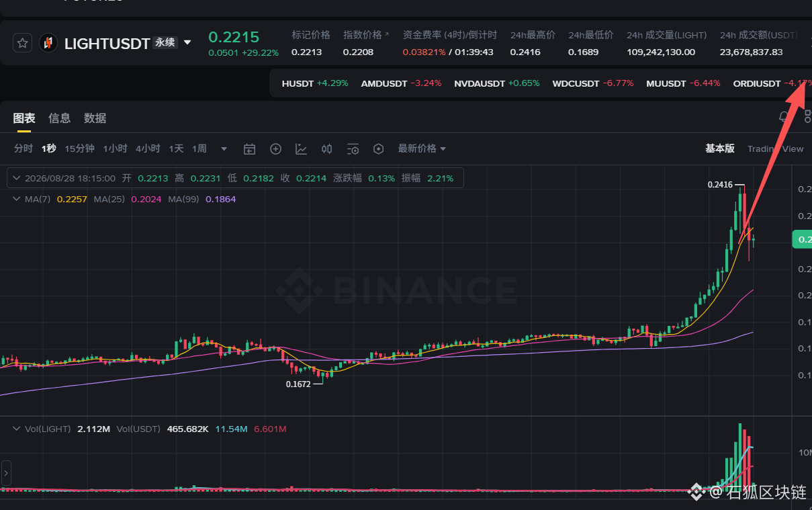Click the 24h volume value 109,242,130.00
812x510 pixels.
[x=661, y=52]
